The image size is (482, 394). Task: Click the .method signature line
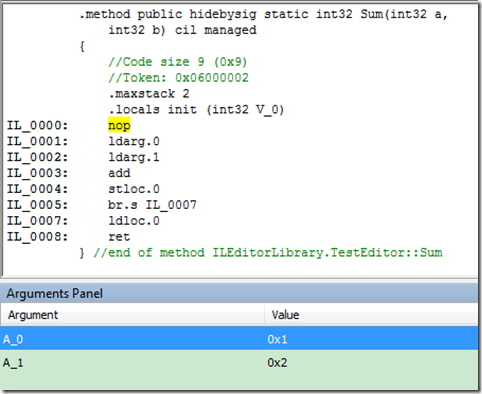[x=263, y=14]
